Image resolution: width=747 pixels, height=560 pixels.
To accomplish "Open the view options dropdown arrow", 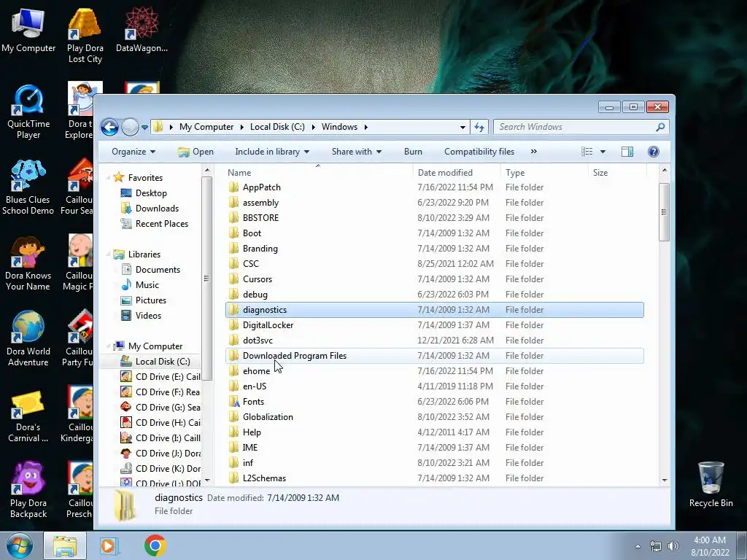I will (603, 152).
